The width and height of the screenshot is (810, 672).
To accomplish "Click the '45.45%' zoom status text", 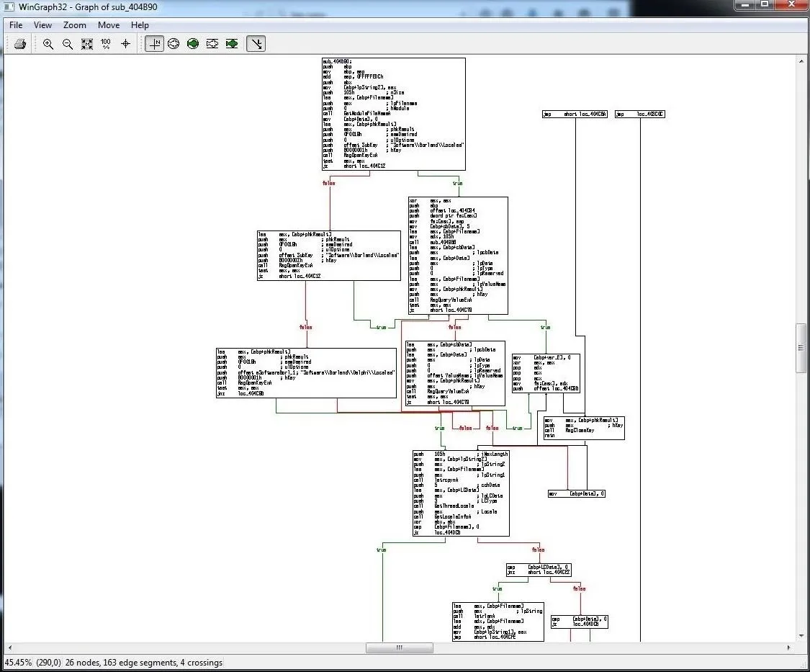I will 18,663.
